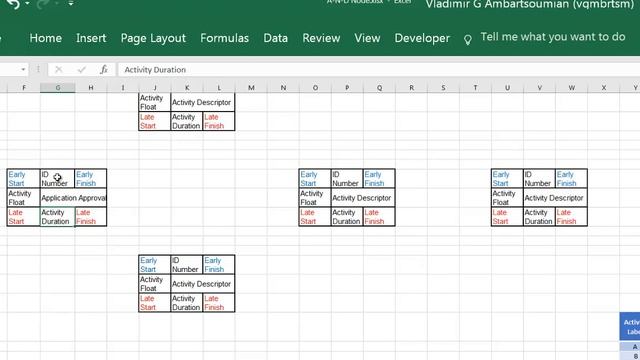
Task: Click Activity Duration cell in column P
Action: 347,217
